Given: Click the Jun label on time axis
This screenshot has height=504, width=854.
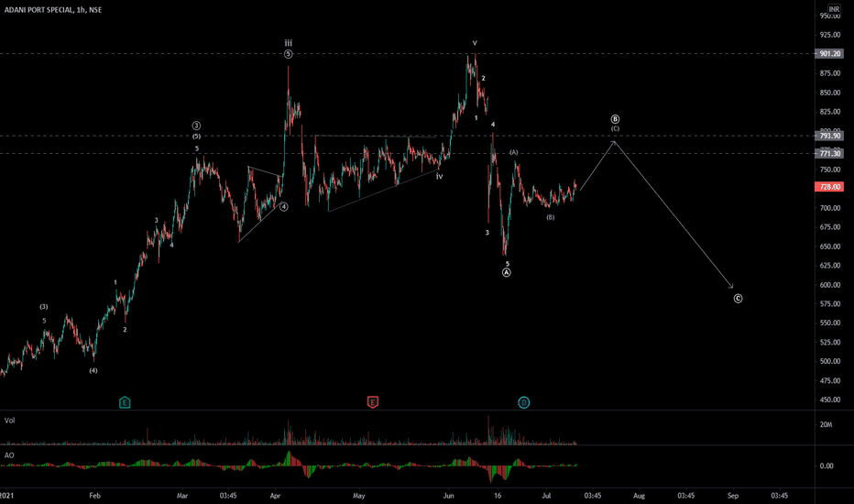Looking at the screenshot, I should pyautogui.click(x=448, y=496).
